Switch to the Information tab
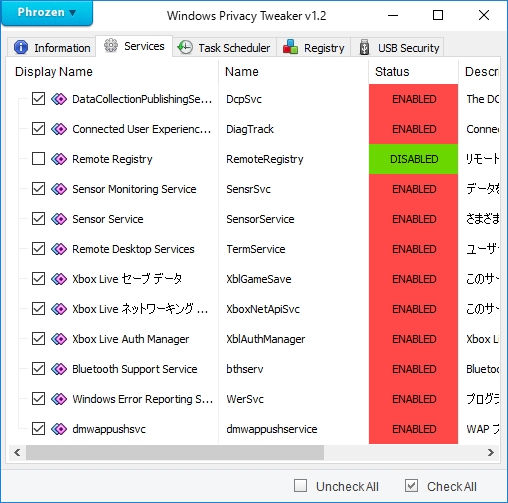The image size is (508, 503). (52, 48)
